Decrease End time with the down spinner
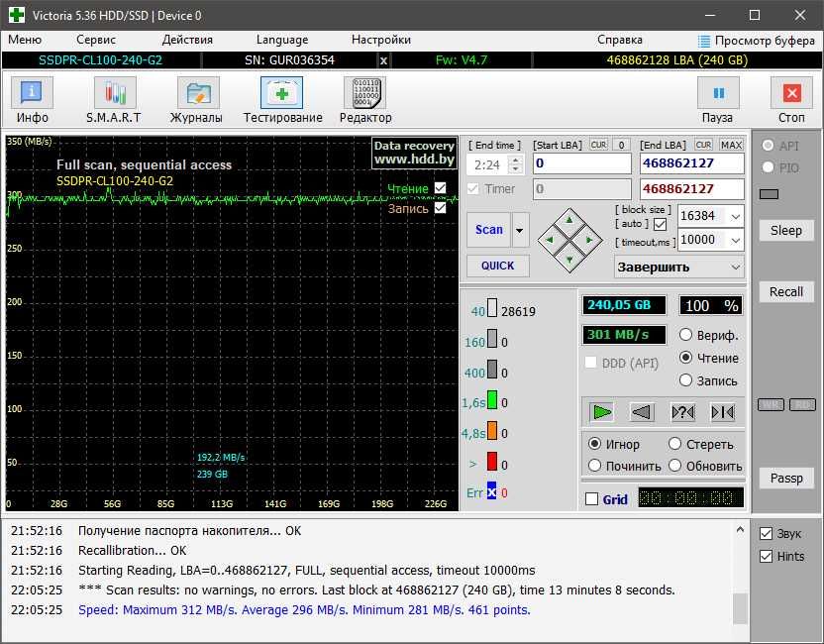The height and width of the screenshot is (644, 824). (516, 169)
